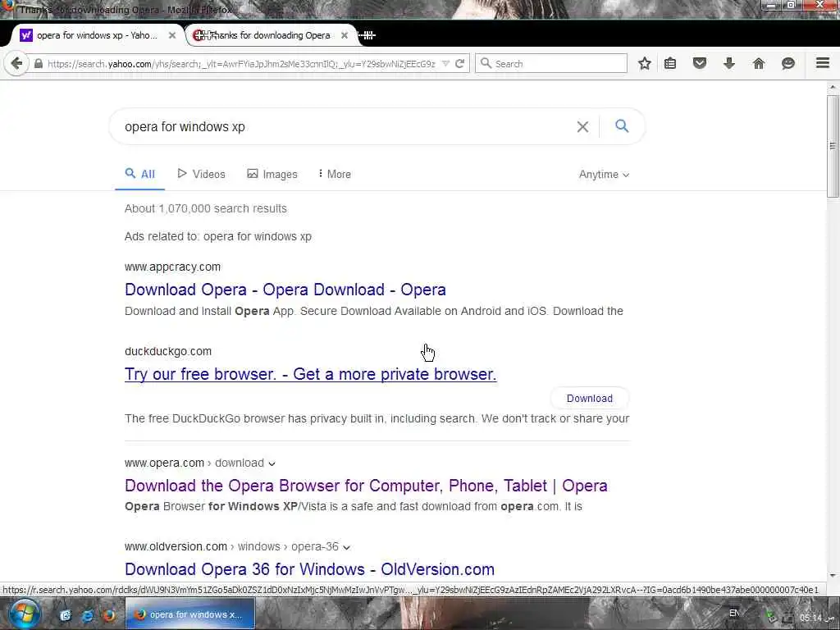Screen dimensions: 840x630
Task: Close the Yahoo search tab
Action: pyautogui.click(x=172, y=35)
